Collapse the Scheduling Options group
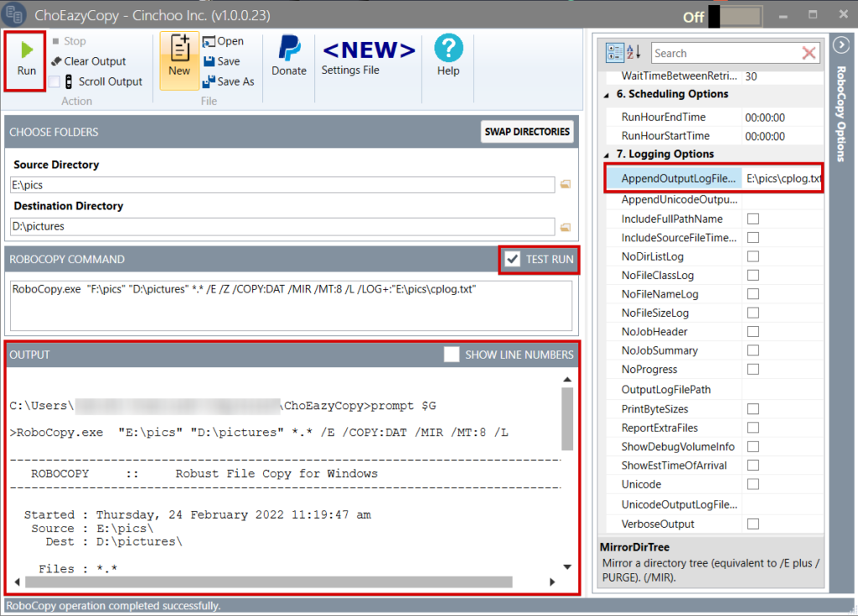The image size is (858, 616). [x=607, y=96]
